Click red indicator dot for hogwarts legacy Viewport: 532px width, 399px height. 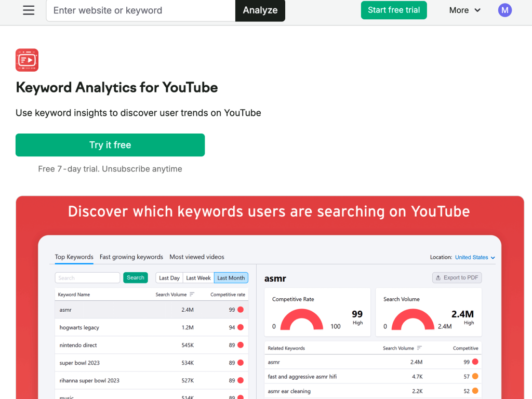241,327
